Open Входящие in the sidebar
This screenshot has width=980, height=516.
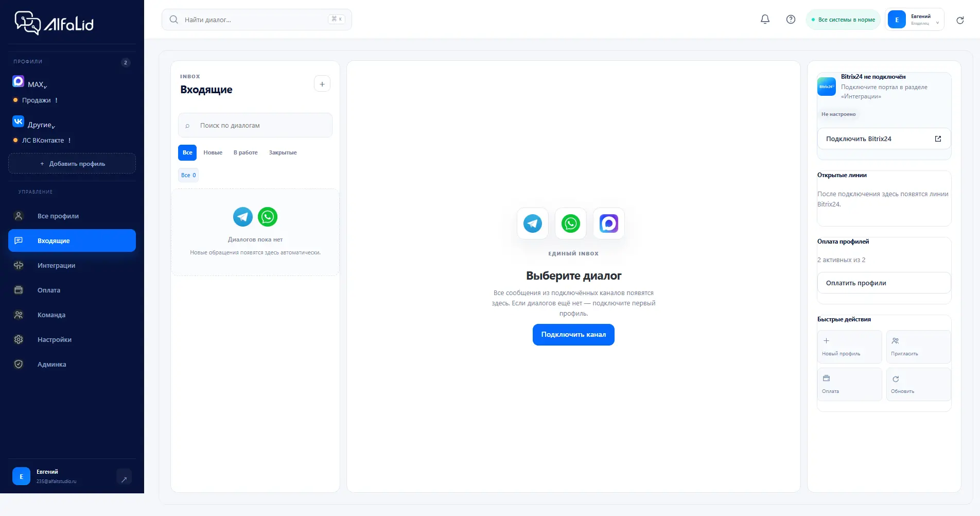[72, 240]
